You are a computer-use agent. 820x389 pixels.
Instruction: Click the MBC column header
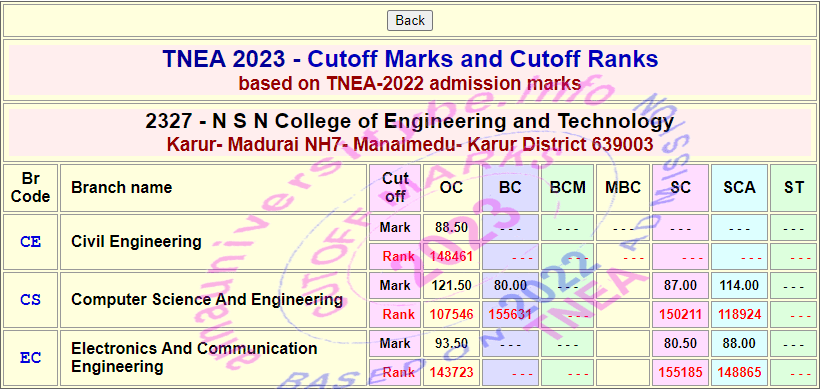(623, 188)
